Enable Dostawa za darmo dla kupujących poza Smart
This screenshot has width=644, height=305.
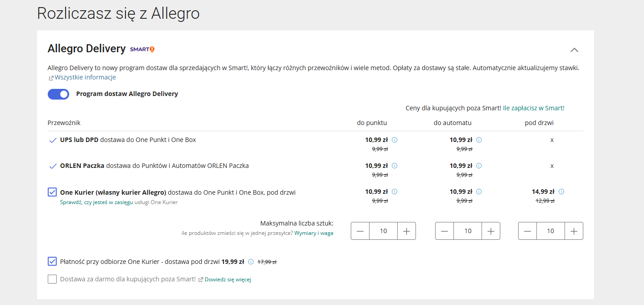click(x=52, y=279)
